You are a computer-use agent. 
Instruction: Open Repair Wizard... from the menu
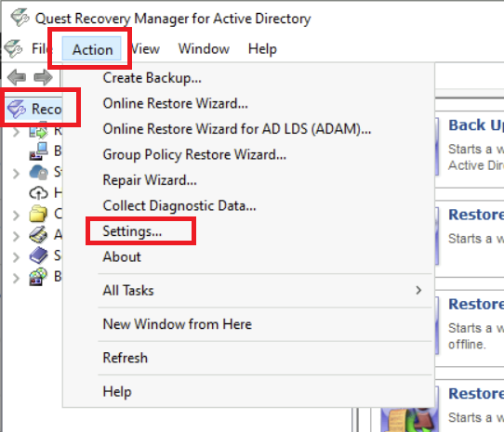pos(248,180)
